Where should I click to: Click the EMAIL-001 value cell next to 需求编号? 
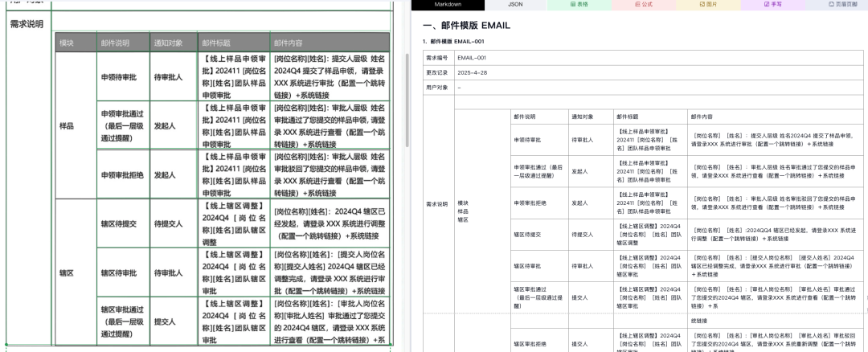pos(659,58)
